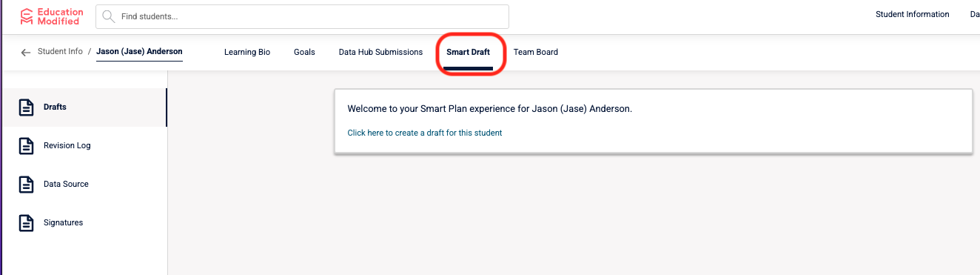Select Drafts in the sidebar
This screenshot has height=275, width=980.
point(84,107)
